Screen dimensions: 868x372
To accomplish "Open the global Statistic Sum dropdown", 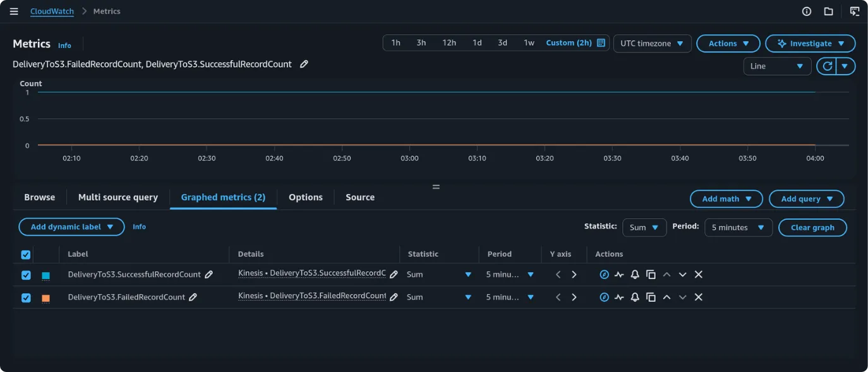I will point(644,227).
